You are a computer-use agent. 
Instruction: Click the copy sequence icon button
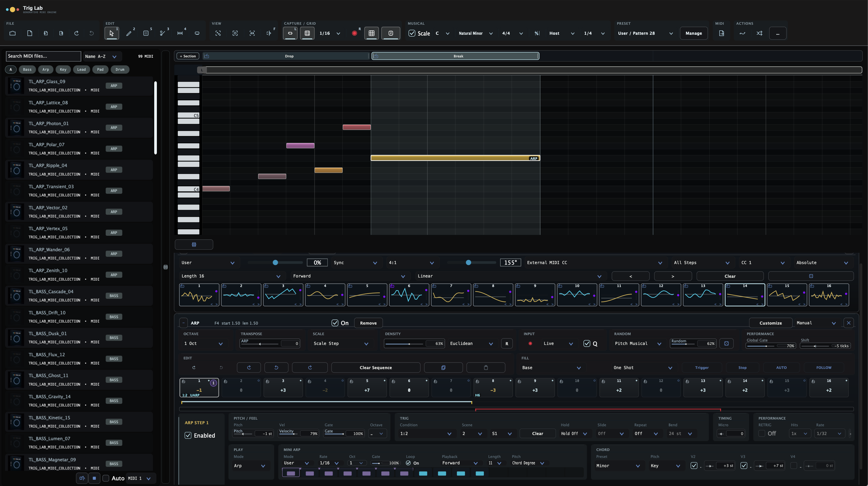coord(443,368)
